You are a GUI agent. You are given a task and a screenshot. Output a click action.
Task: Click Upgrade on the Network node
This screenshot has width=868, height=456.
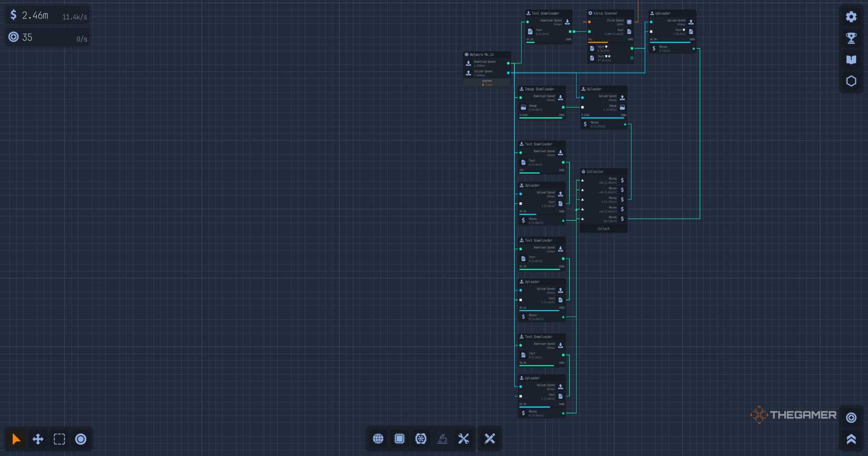click(x=487, y=83)
